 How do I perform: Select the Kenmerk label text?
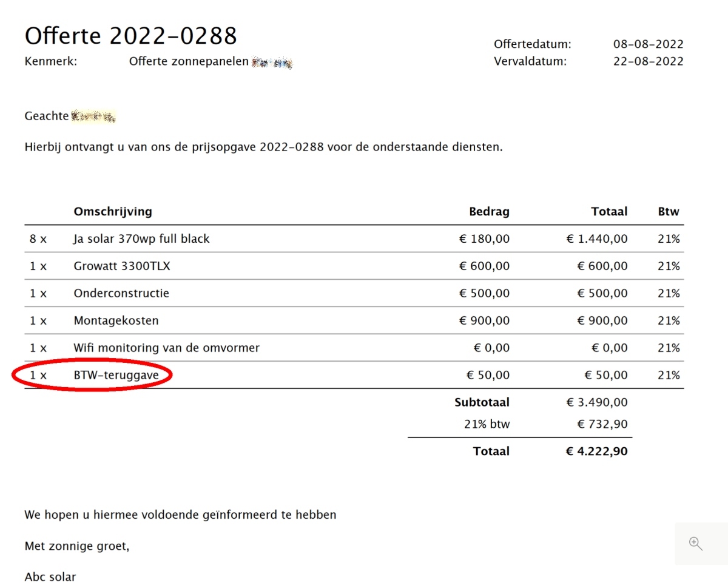point(50,61)
